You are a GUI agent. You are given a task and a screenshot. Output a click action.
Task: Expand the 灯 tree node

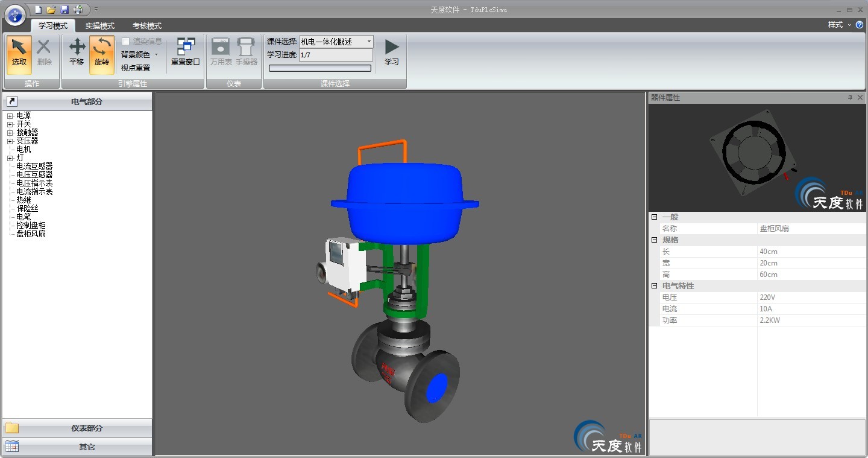coord(10,158)
